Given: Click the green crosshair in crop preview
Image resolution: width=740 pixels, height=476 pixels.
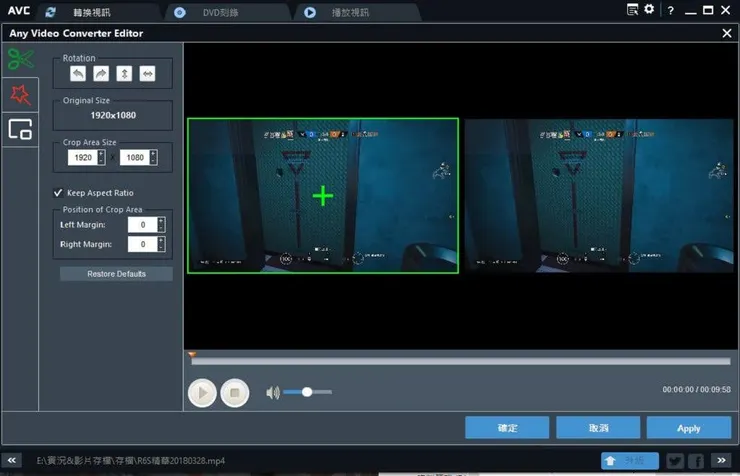Looking at the screenshot, I should click(x=323, y=196).
